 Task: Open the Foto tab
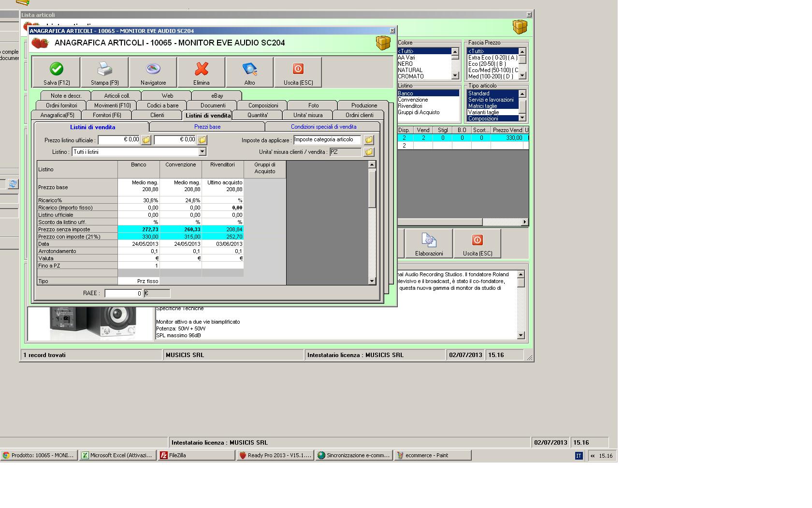313,105
